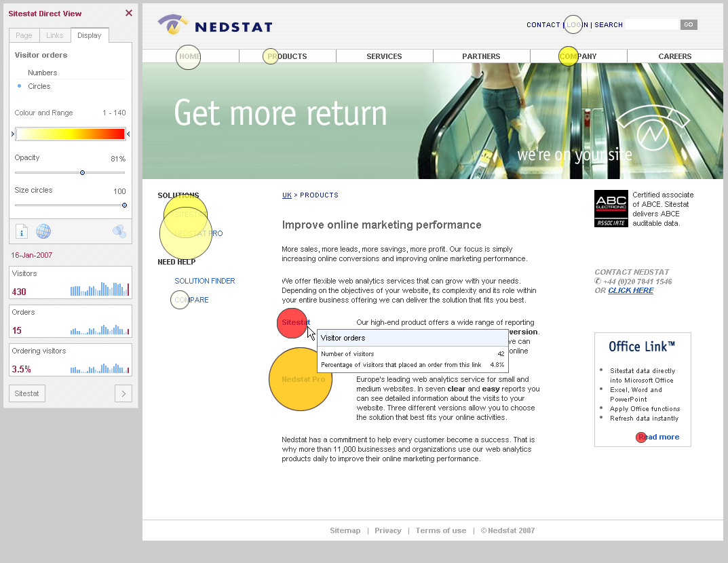
Task: Click the left arrow of colour range bar
Action: [x=12, y=134]
